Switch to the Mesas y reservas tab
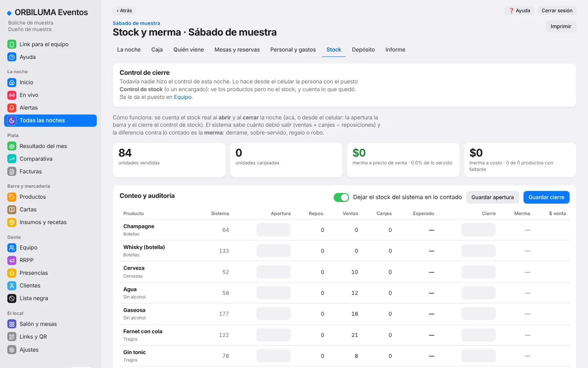 click(237, 49)
